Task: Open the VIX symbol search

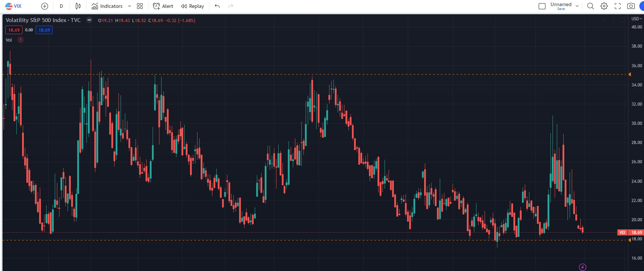Action: tap(14, 6)
